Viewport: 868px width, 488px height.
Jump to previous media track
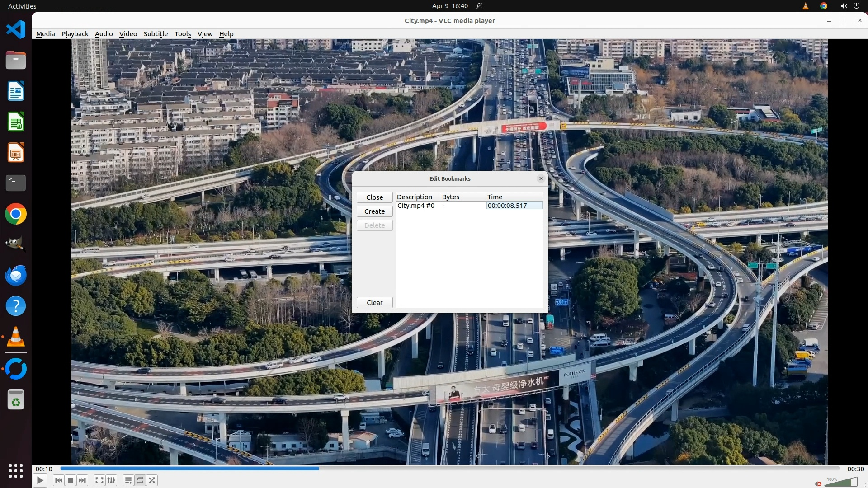pos(58,480)
